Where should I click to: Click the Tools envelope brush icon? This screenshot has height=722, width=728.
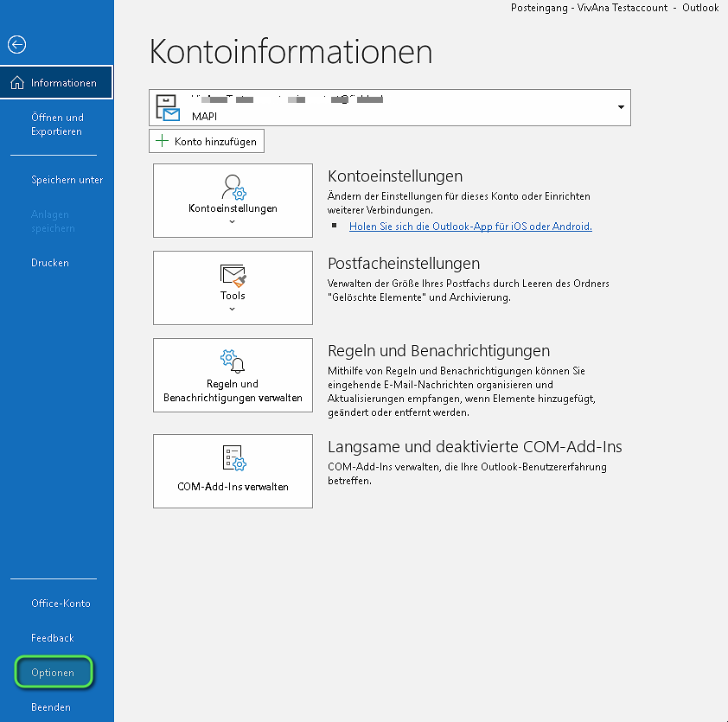coord(233,276)
